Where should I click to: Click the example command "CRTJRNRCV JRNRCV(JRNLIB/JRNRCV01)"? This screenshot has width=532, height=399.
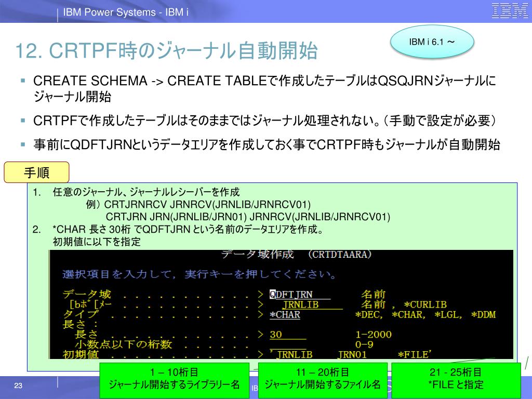click(x=207, y=205)
